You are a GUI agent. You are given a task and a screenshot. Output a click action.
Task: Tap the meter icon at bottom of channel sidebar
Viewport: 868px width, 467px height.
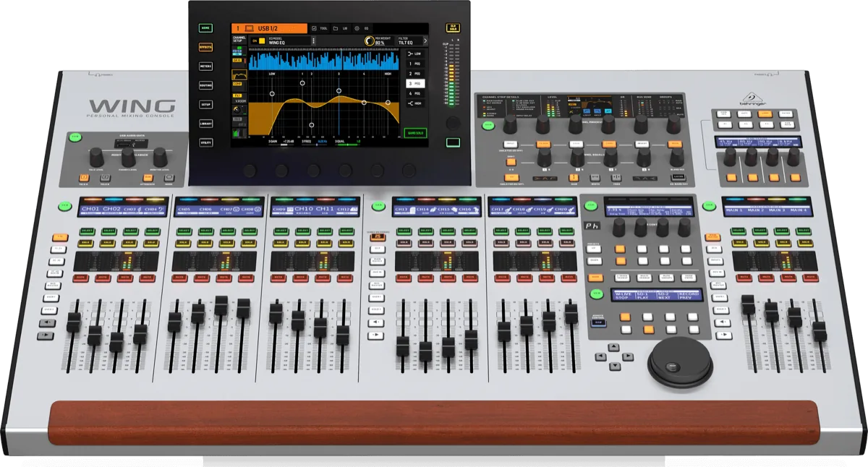(239, 134)
